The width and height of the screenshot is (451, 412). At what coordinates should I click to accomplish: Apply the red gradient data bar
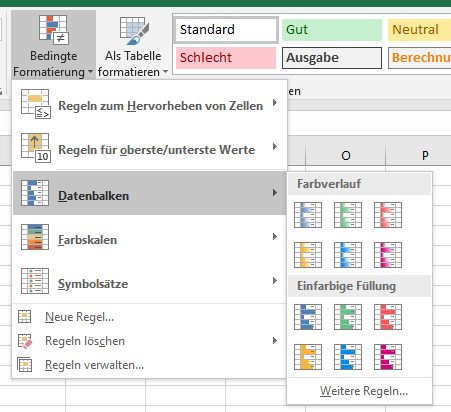point(388,215)
